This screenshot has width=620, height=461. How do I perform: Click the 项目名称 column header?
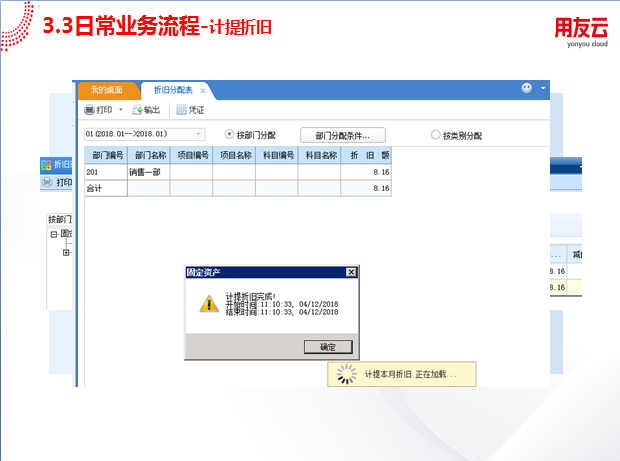[234, 155]
